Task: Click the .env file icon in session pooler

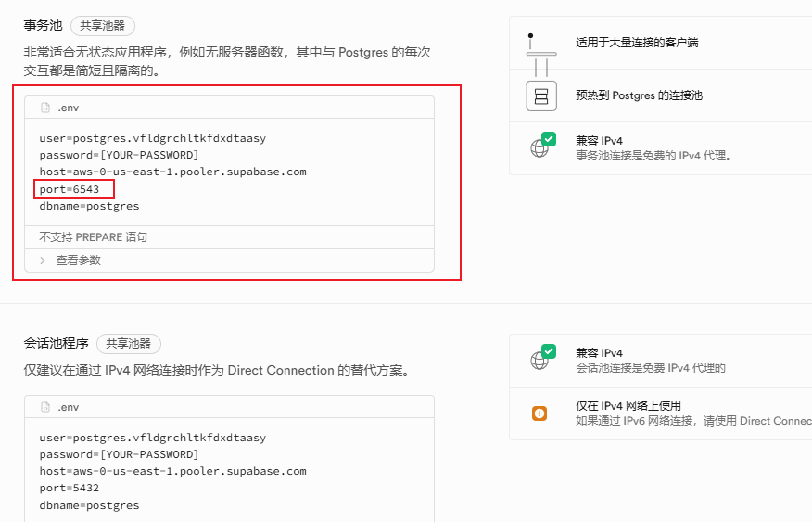Action: [45, 407]
